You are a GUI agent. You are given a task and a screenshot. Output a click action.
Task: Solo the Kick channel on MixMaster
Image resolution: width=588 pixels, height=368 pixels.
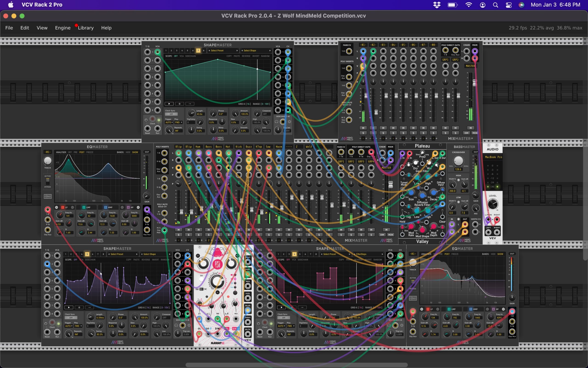point(239,235)
